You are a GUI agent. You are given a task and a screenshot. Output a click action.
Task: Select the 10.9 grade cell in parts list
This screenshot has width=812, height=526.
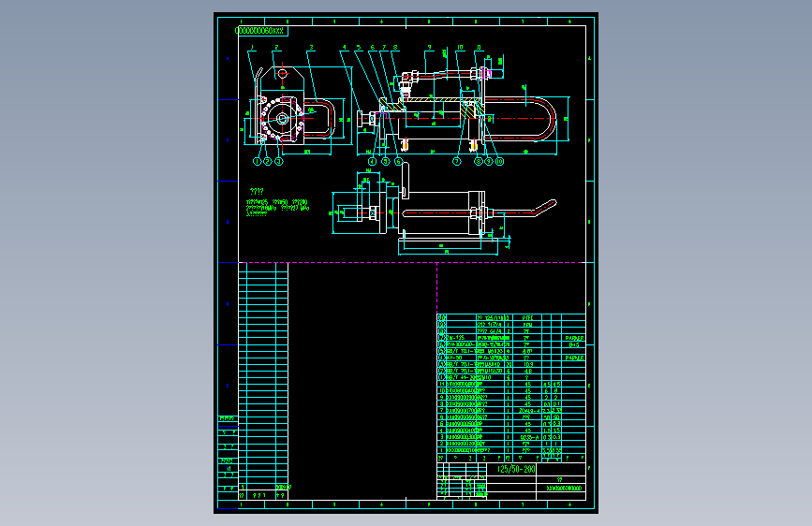point(528,364)
